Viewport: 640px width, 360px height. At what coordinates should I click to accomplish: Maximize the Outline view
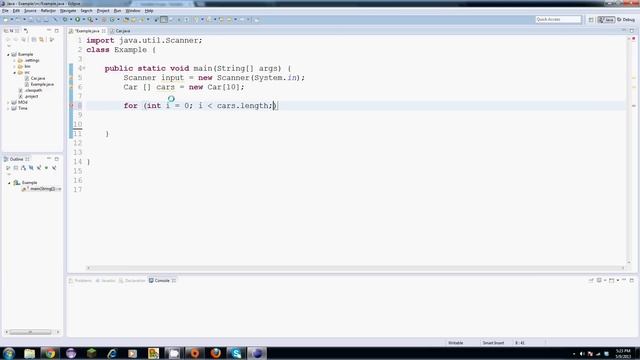[x=57, y=159]
